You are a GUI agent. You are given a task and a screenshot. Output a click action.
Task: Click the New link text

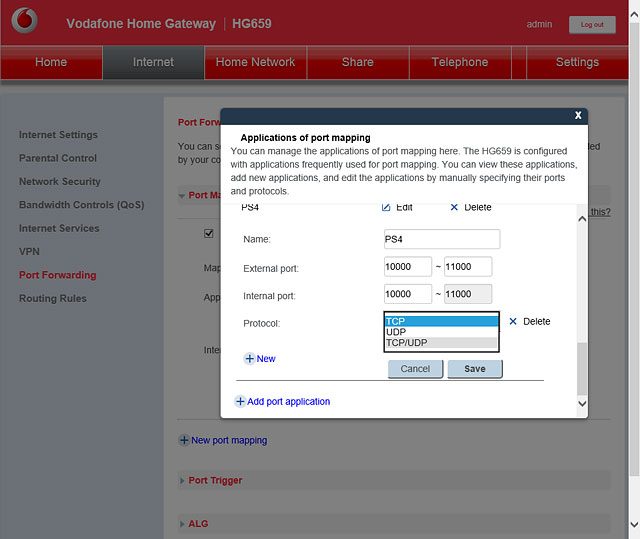point(266,359)
